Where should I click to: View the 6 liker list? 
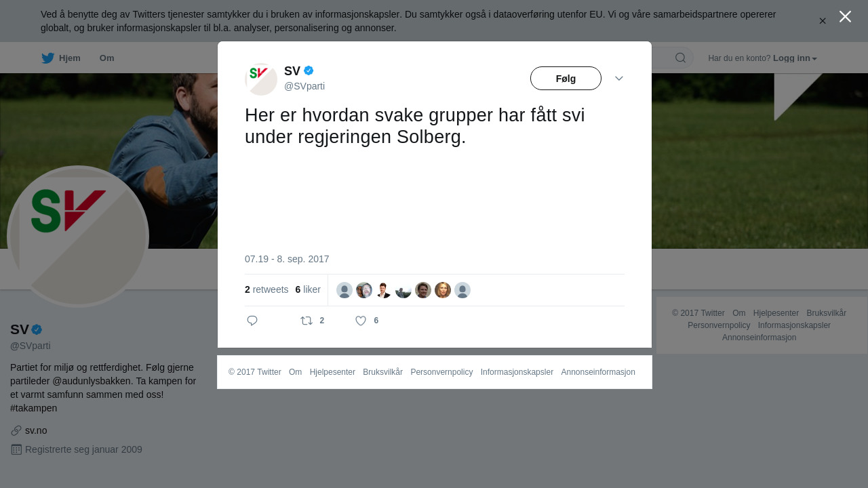[x=308, y=289]
